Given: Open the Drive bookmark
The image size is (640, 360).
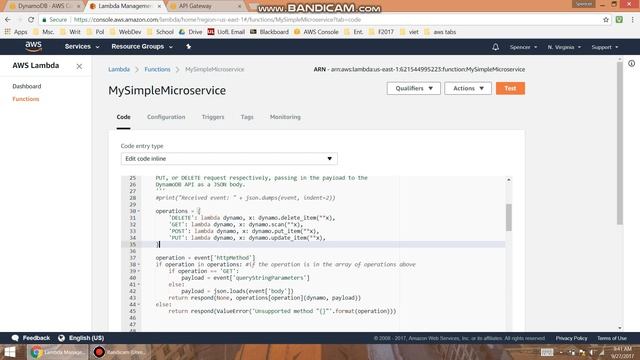Looking at the screenshot, I should point(191,32).
